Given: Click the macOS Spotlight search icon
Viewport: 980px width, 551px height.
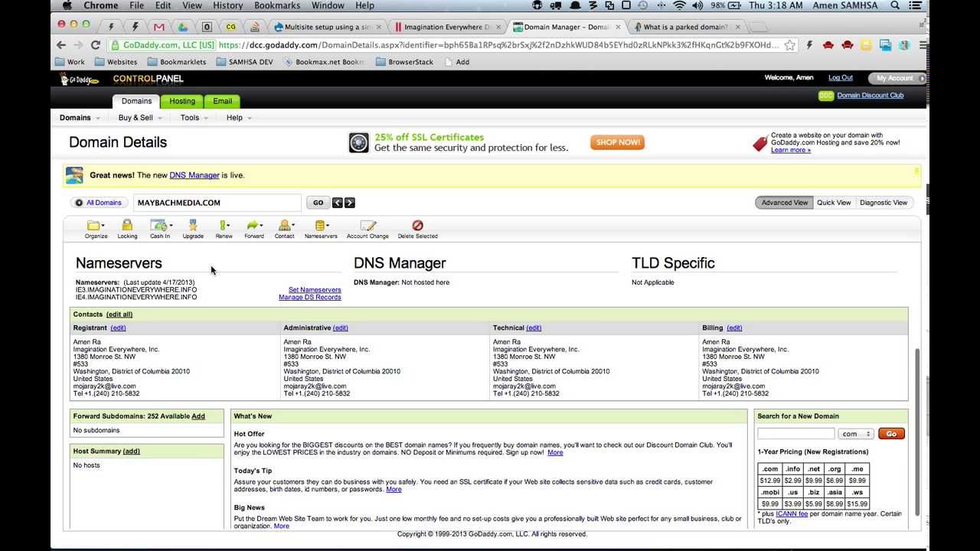Looking at the screenshot, I should click(x=895, y=5).
